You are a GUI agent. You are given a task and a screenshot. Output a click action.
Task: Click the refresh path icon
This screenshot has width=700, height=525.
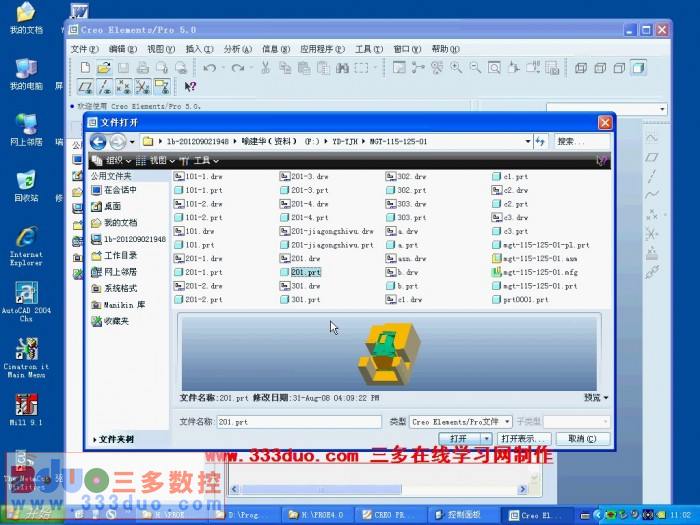tap(541, 142)
